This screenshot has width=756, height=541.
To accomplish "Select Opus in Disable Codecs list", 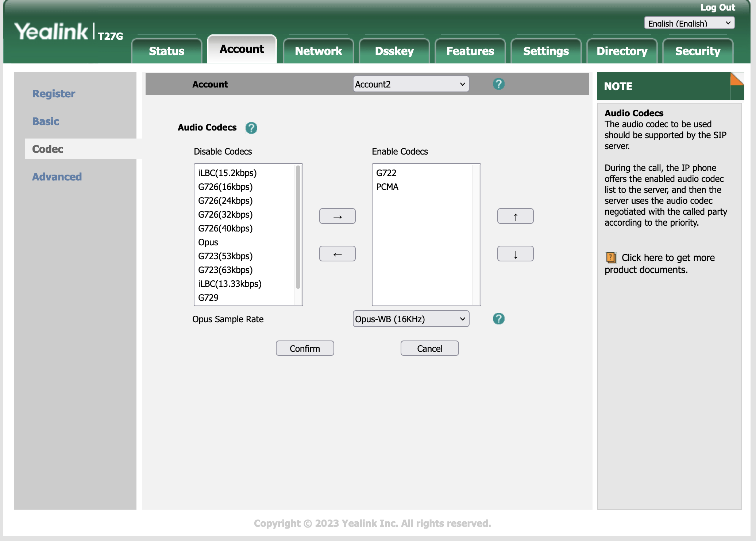I will [208, 242].
